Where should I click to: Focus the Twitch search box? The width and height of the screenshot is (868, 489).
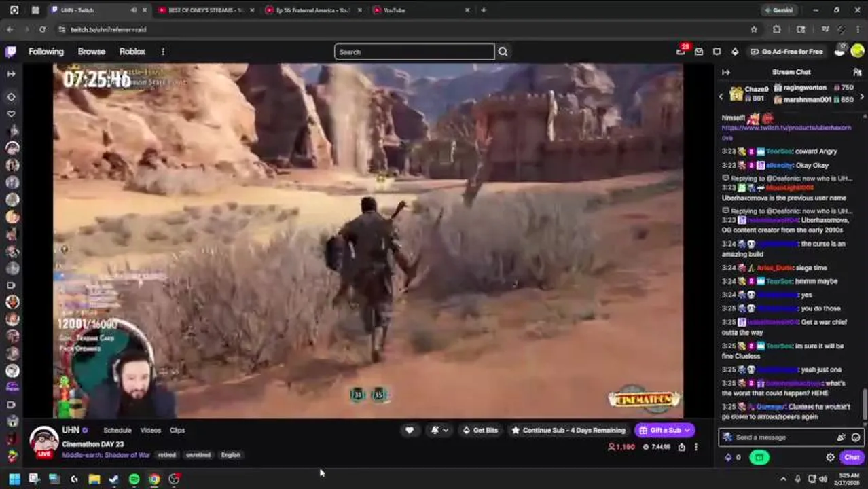coord(414,52)
